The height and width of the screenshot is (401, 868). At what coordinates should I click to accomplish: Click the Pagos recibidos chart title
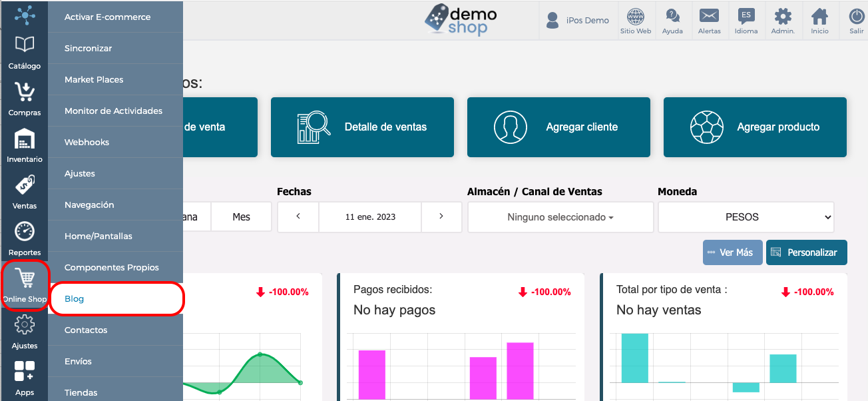pyautogui.click(x=393, y=290)
